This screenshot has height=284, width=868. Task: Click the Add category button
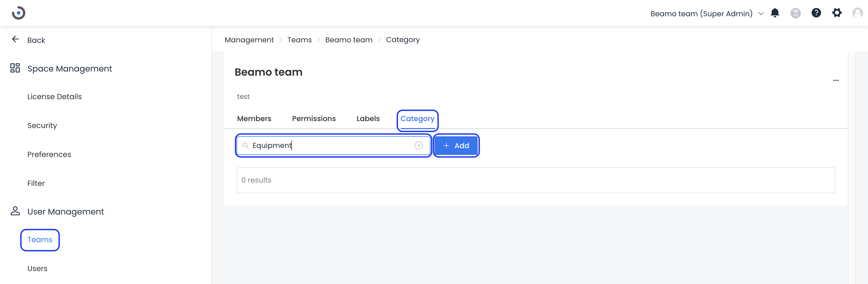pos(456,146)
